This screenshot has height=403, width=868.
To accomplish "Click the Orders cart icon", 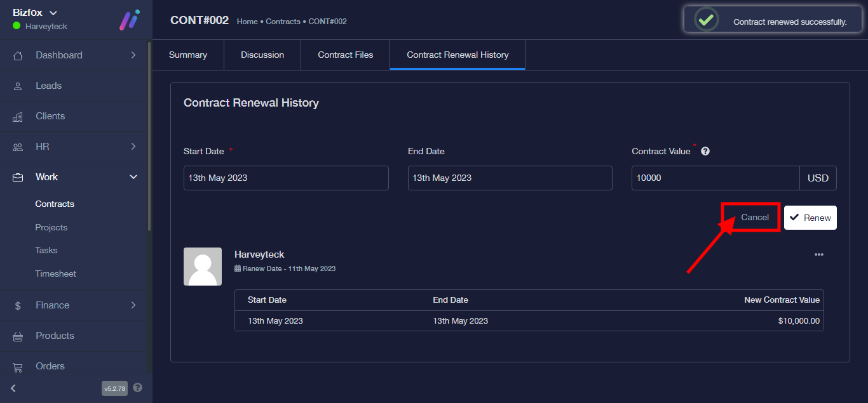I will (18, 366).
